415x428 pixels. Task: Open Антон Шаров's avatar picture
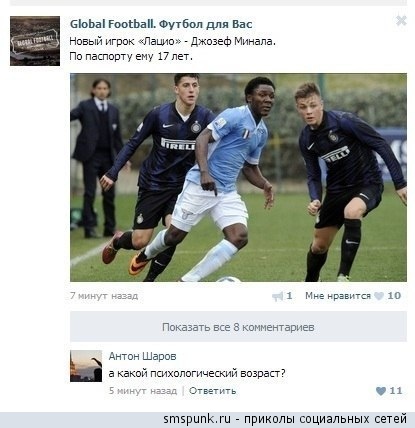(x=86, y=366)
